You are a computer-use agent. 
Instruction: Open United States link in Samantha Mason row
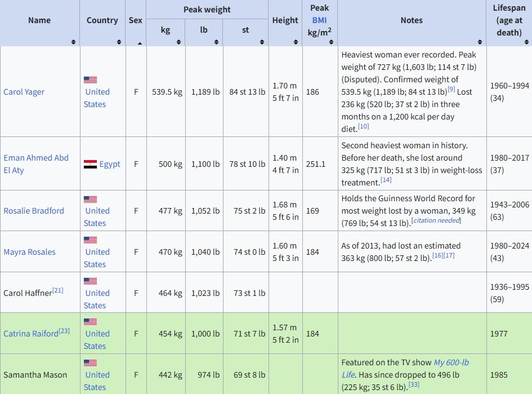pyautogui.click(x=97, y=380)
